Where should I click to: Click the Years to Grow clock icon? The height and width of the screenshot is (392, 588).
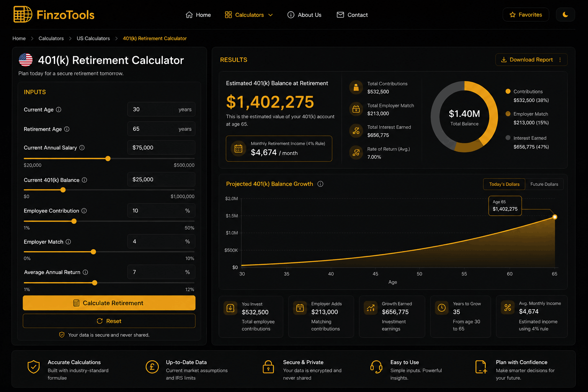[442, 308]
